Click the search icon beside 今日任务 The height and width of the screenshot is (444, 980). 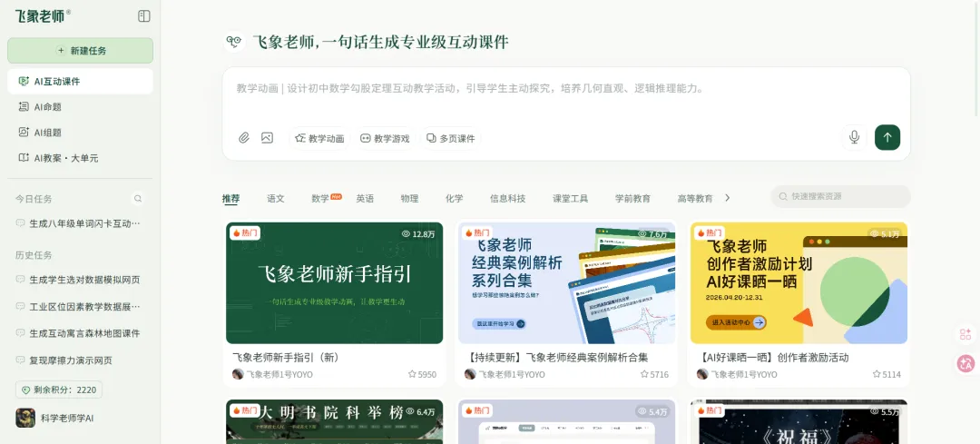coord(138,199)
